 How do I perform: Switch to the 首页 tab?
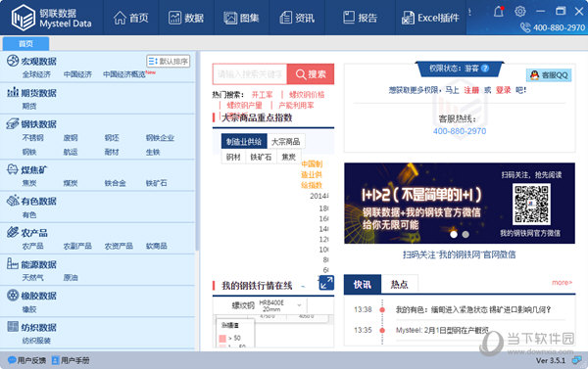(x=25, y=43)
